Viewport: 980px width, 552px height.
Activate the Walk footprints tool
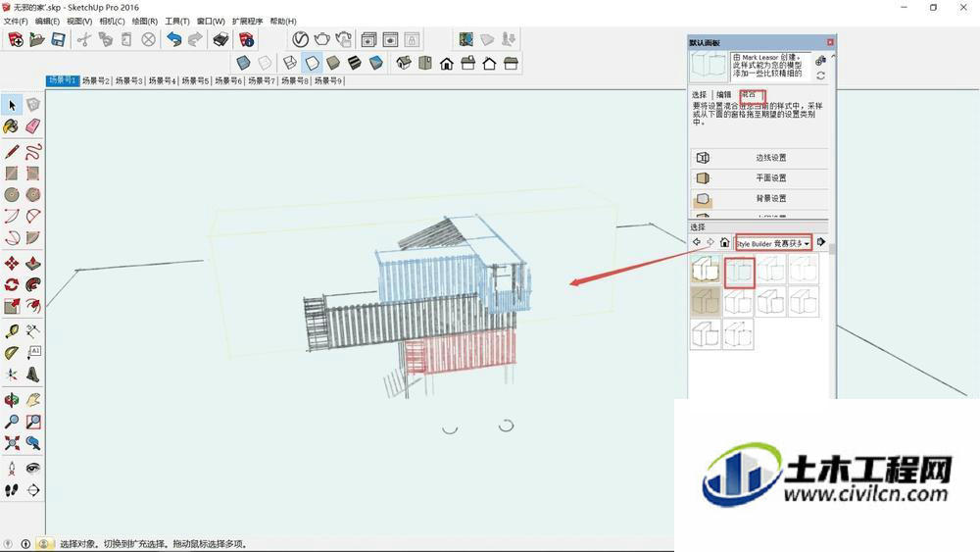pyautogui.click(x=11, y=490)
